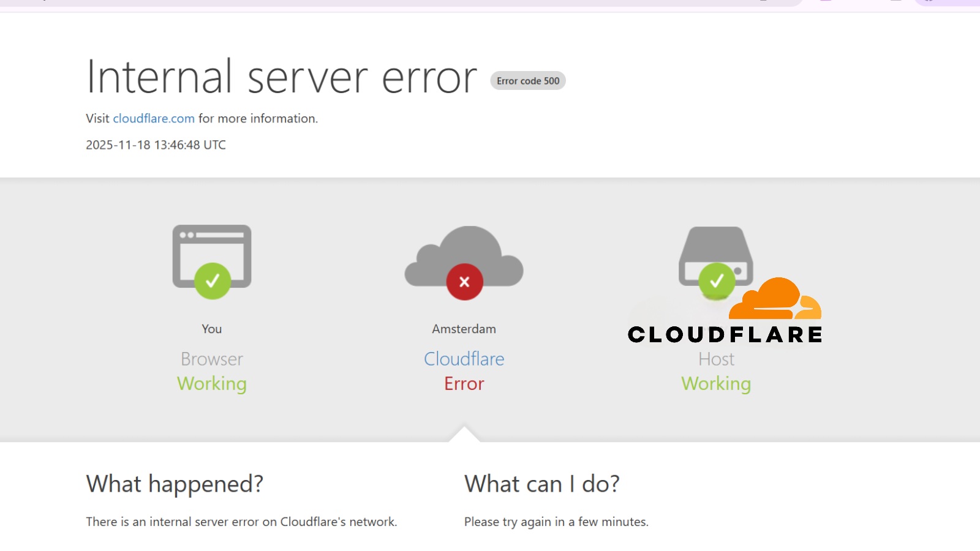Click the 'Error code 500' badge
The width and height of the screenshot is (980, 551).
click(527, 80)
